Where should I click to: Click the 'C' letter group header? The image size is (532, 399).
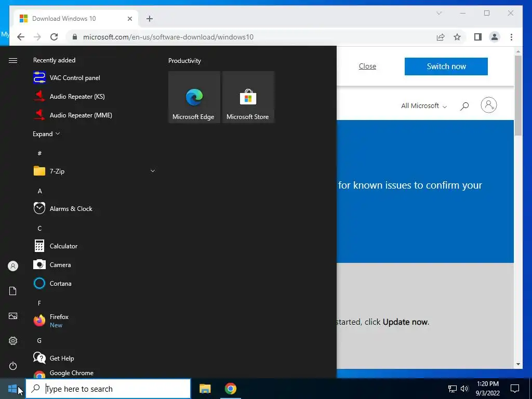pyautogui.click(x=39, y=229)
